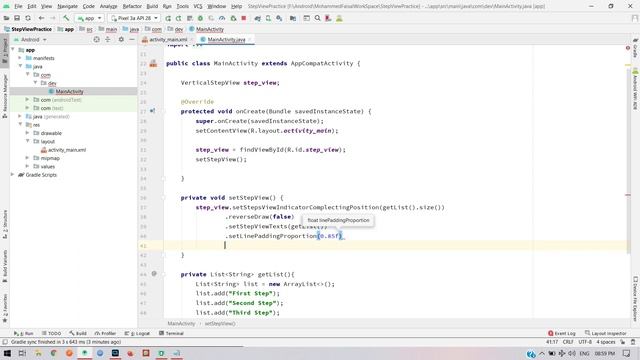Select activity_main.xml in the project tree
The image size is (640, 360).
[x=67, y=150]
